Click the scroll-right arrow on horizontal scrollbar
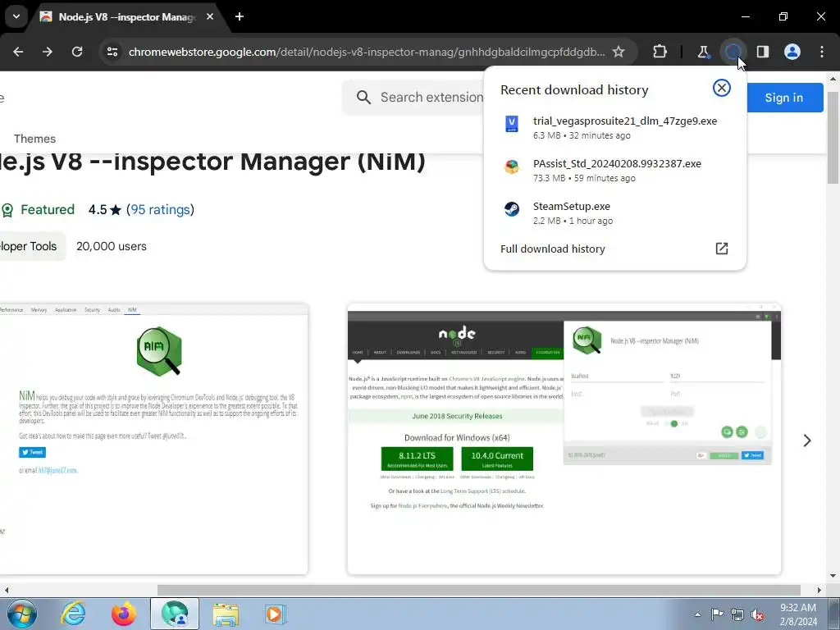 [x=819, y=590]
